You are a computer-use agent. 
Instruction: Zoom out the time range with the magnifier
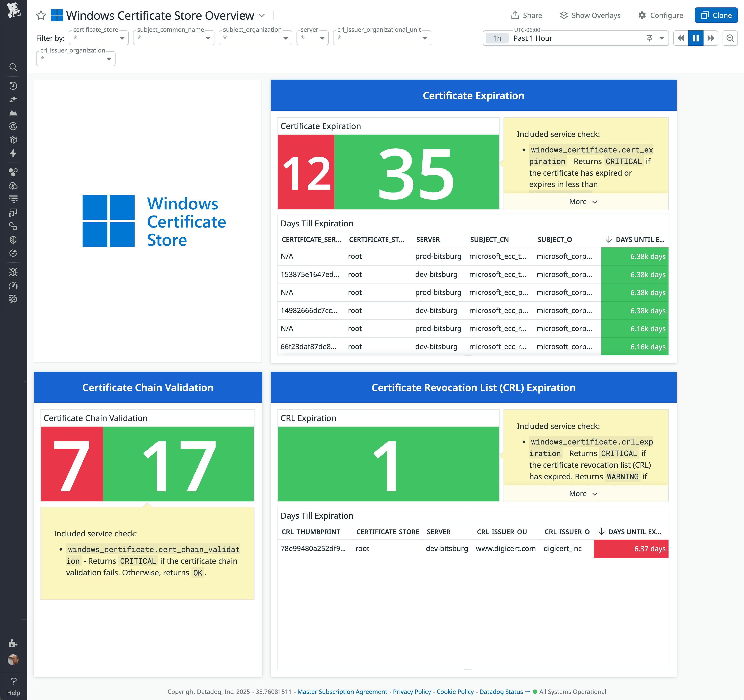pos(730,38)
